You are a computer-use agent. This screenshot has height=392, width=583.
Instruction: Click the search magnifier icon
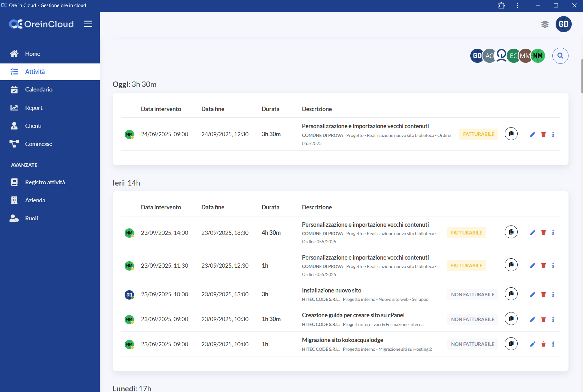(560, 56)
